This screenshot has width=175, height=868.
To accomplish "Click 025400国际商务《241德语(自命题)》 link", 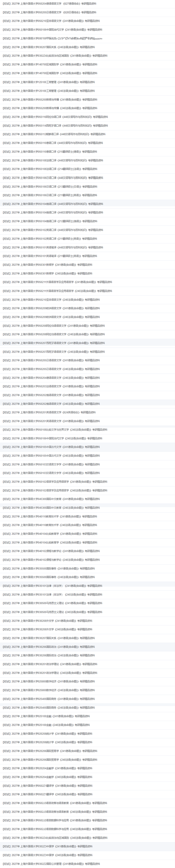I will tap(49, 699).
